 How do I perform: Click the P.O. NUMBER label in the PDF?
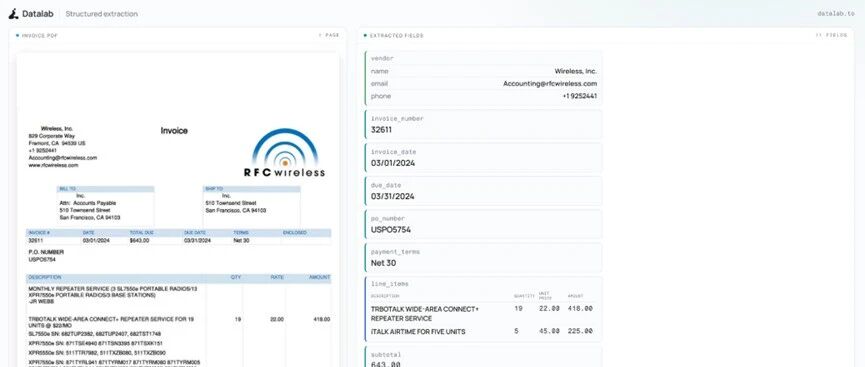pos(46,252)
